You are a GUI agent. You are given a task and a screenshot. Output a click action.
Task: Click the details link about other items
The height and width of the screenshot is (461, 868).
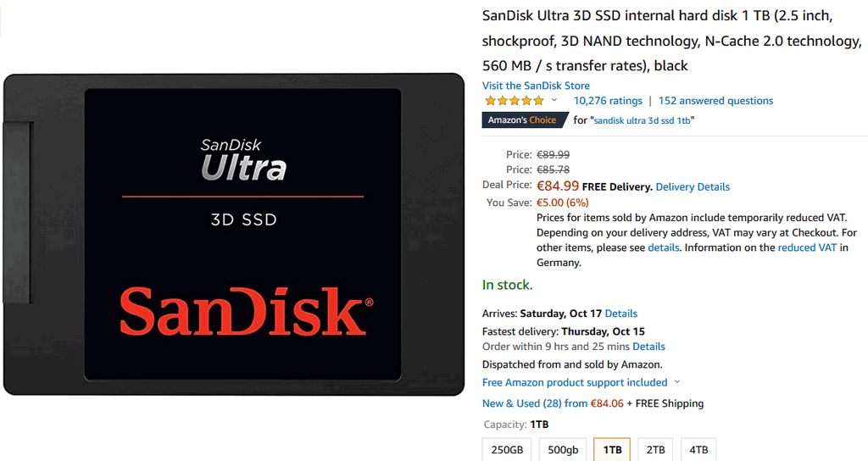pyautogui.click(x=663, y=247)
